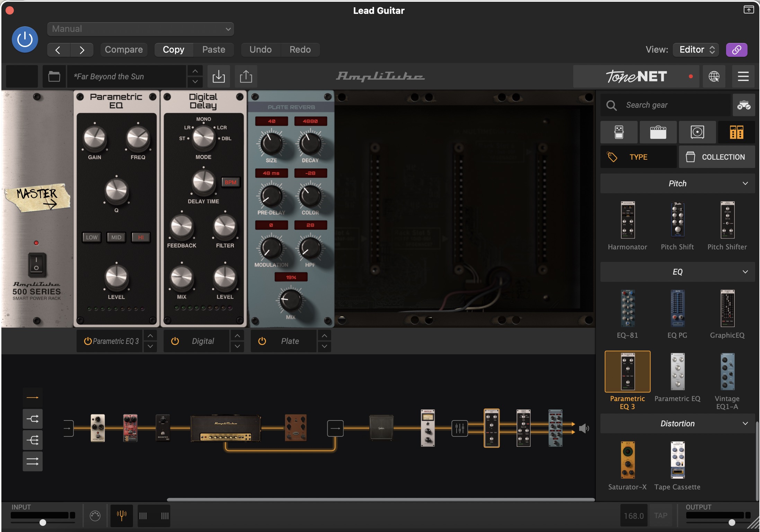
Task: Switch to the TYPE filter tab
Action: pyautogui.click(x=638, y=157)
